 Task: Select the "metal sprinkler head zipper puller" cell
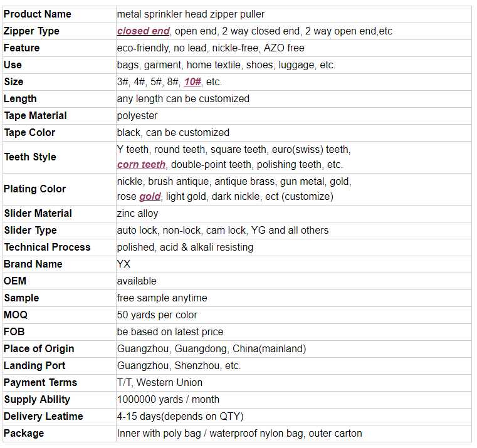pyautogui.click(x=191, y=14)
